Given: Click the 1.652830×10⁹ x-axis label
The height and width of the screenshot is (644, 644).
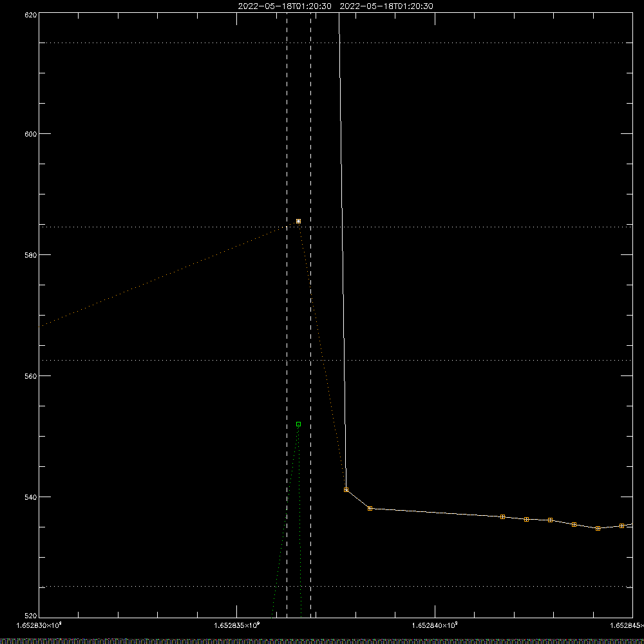Looking at the screenshot, I should coord(39,625).
